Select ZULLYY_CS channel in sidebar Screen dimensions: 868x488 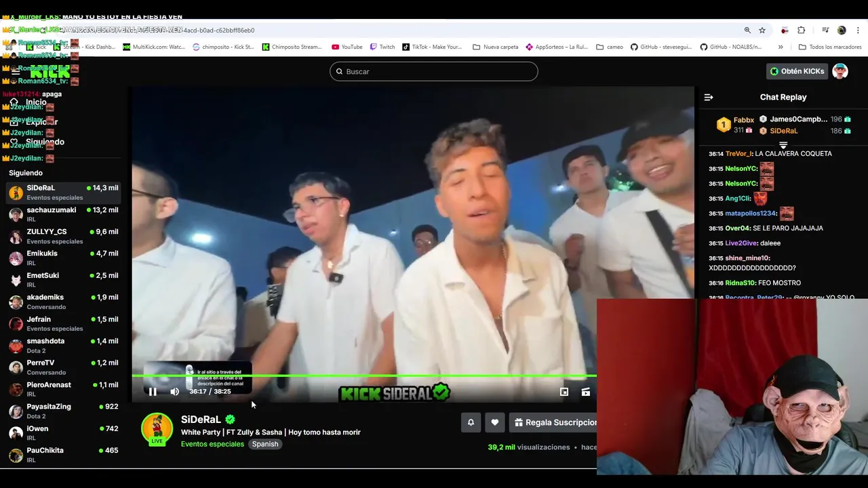pos(64,236)
